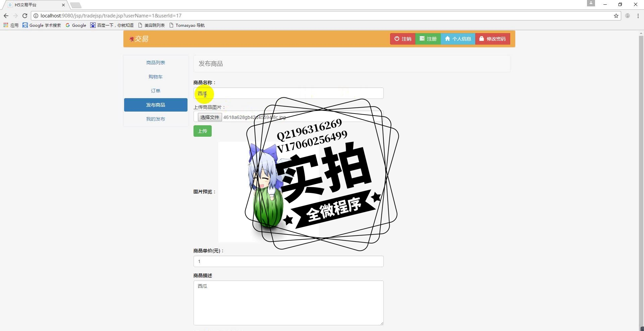Open the Google bookmark
Image resolution: width=644 pixels, height=331 pixels.
pyautogui.click(x=76, y=25)
